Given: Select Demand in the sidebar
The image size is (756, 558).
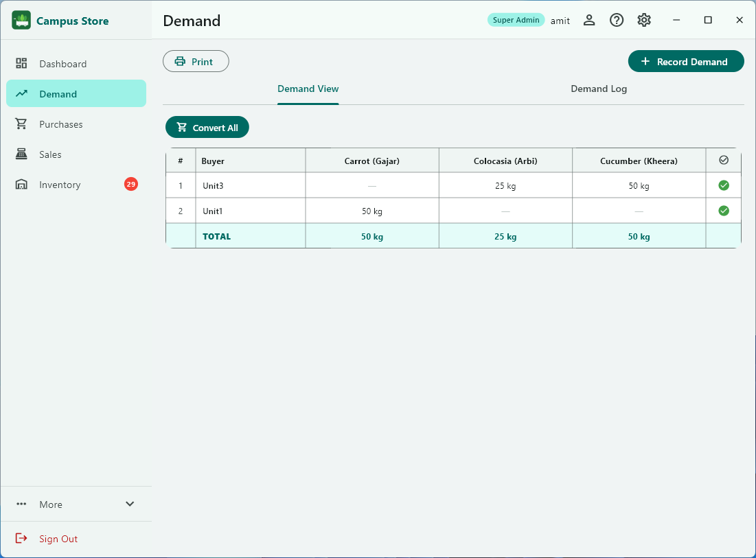Looking at the screenshot, I should (76, 93).
